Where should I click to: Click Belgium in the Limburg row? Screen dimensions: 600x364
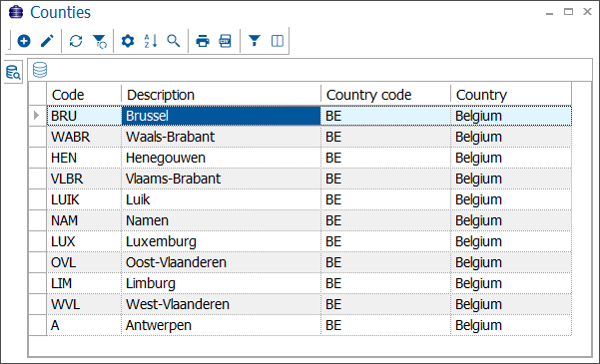[511, 283]
